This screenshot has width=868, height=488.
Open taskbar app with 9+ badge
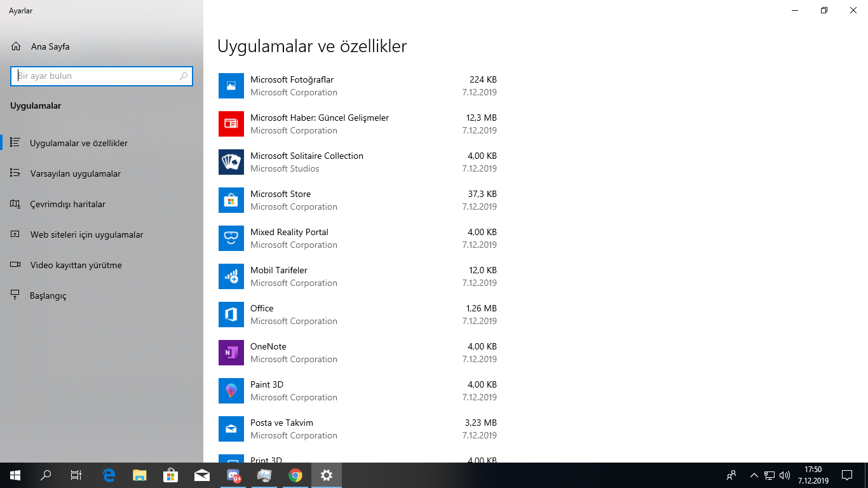pos(234,475)
